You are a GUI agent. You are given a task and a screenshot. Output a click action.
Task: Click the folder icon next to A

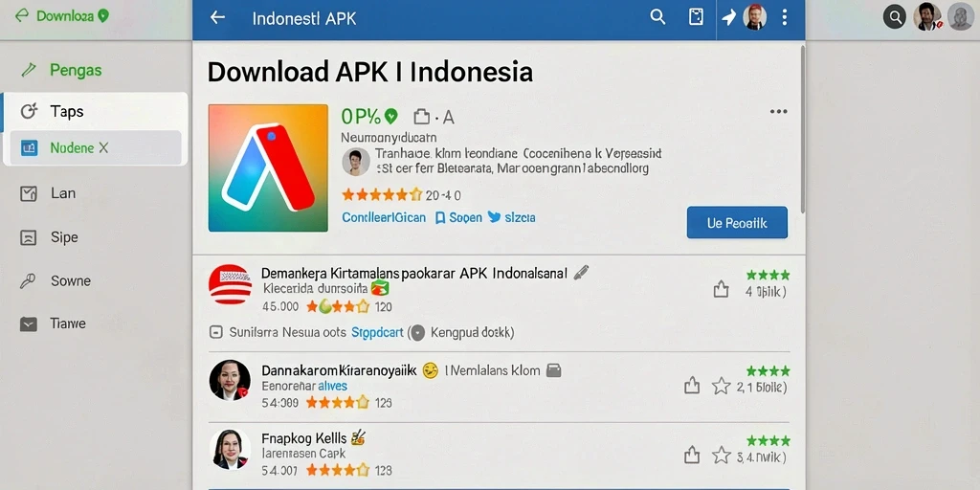pos(422,116)
